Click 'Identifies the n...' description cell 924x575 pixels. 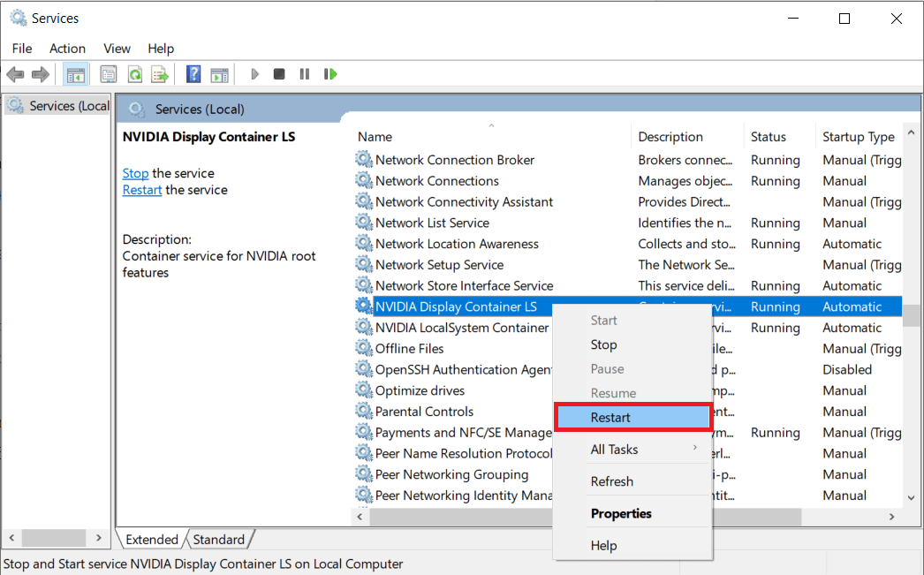[684, 223]
